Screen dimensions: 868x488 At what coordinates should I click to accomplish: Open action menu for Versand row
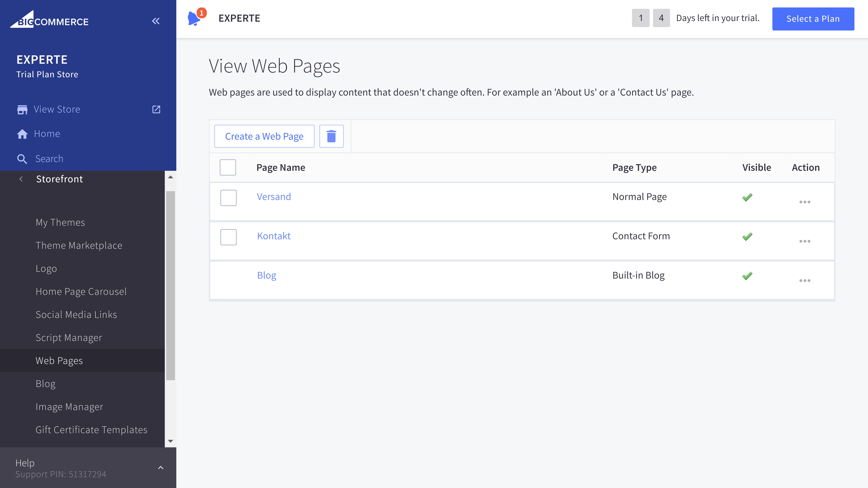pos(805,202)
